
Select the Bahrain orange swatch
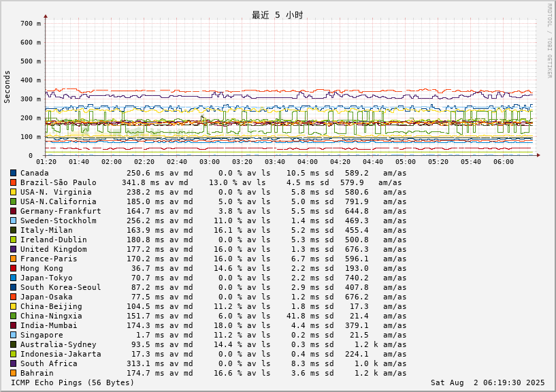tap(14, 373)
